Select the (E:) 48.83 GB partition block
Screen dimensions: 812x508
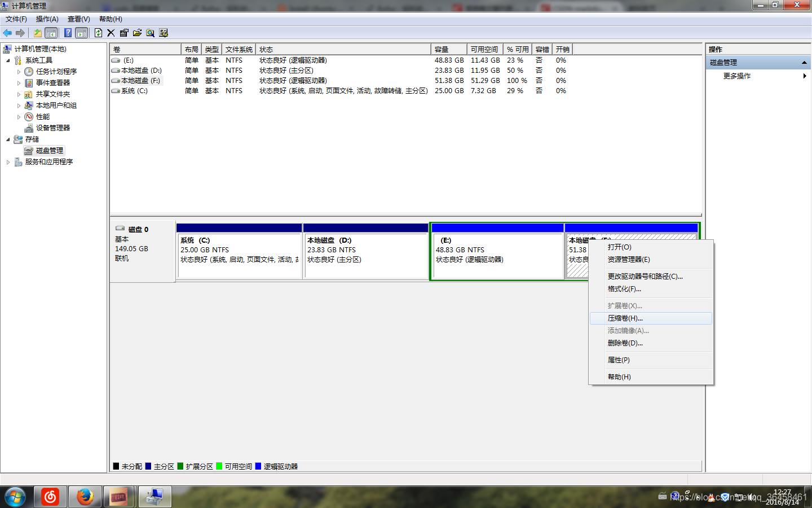click(497, 251)
